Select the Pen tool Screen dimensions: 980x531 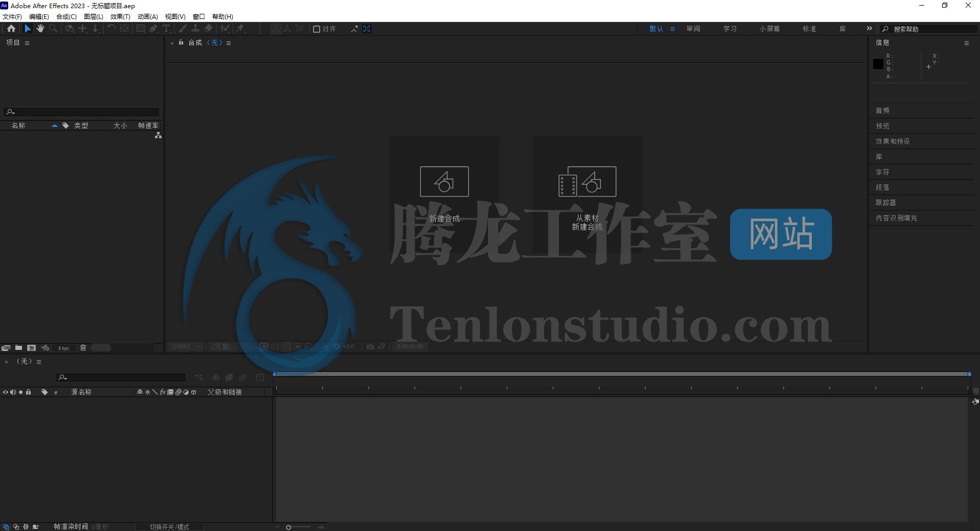coord(153,29)
